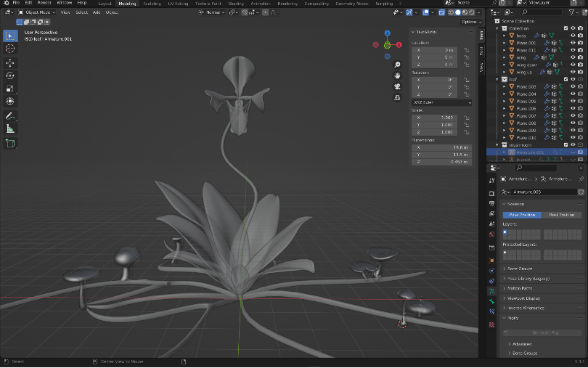Uncheck the leaf collection checkbox
The image size is (588, 368).
point(564,79)
